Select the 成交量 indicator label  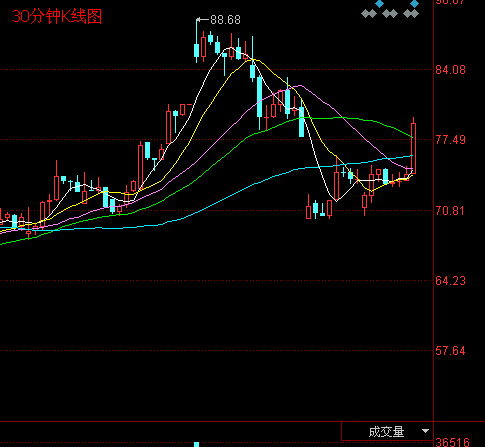386,432
